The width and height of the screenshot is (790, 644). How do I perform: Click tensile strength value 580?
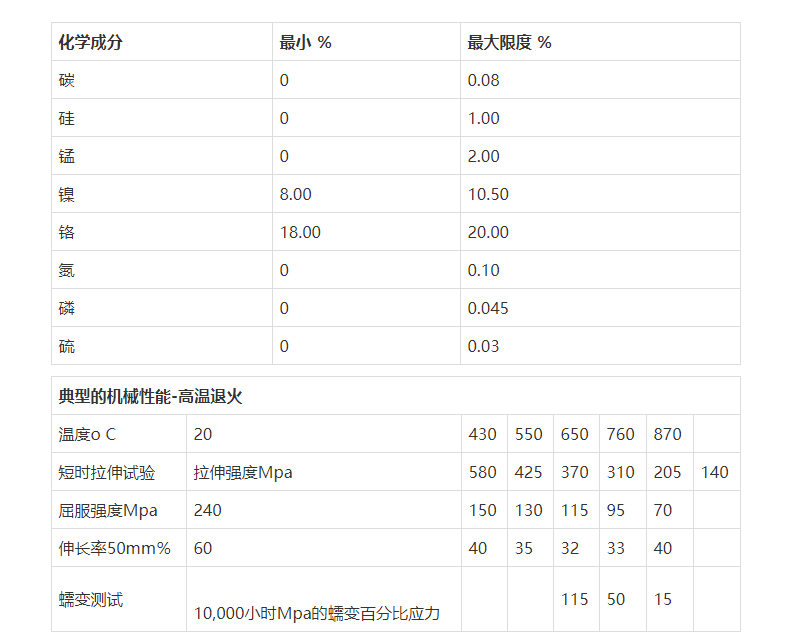click(482, 473)
